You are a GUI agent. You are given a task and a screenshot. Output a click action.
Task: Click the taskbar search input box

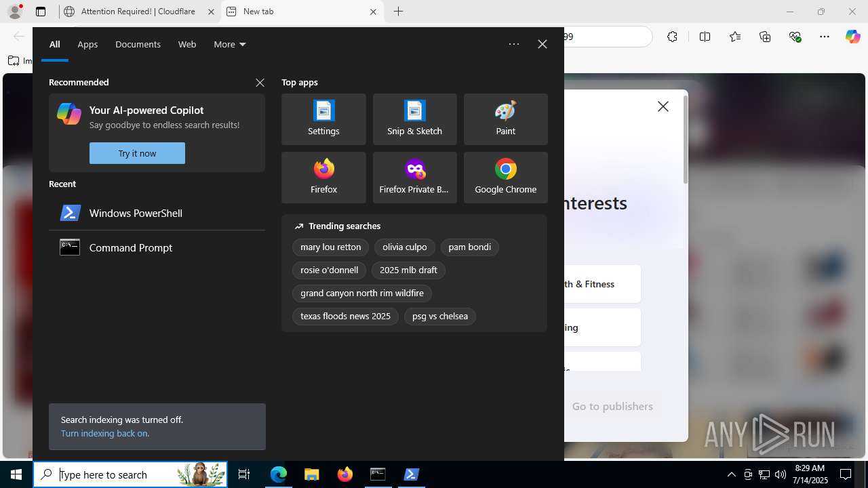pos(131,474)
